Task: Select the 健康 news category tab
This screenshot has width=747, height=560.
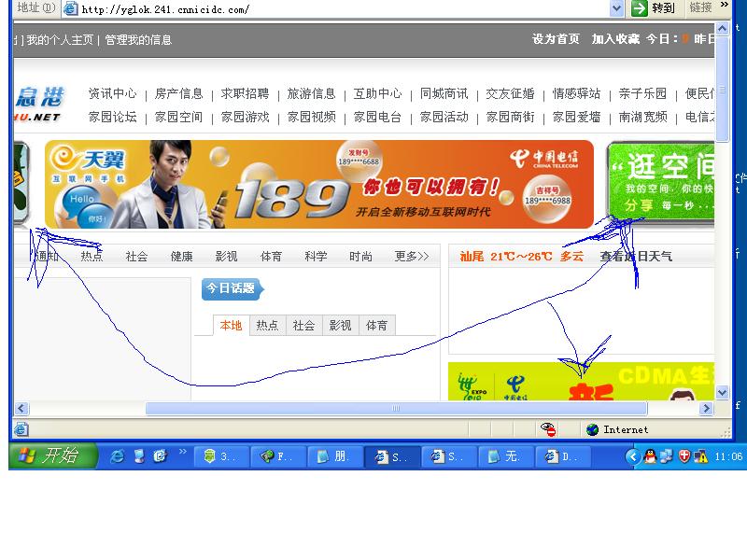Action: pos(181,256)
